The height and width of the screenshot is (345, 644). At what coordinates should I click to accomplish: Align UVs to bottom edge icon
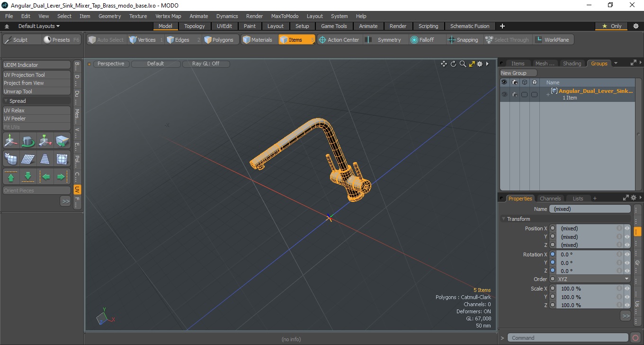point(28,177)
